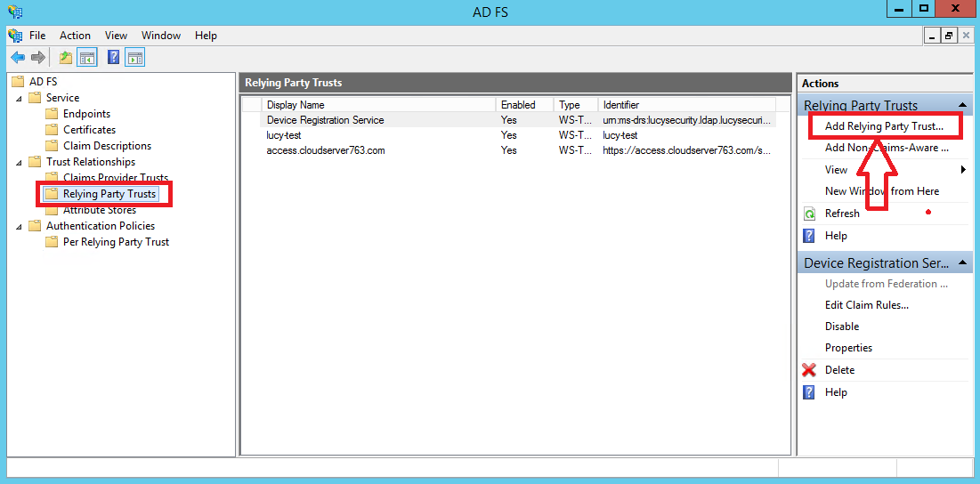
Task: Click the lucy-test identifier cell
Action: pos(620,135)
